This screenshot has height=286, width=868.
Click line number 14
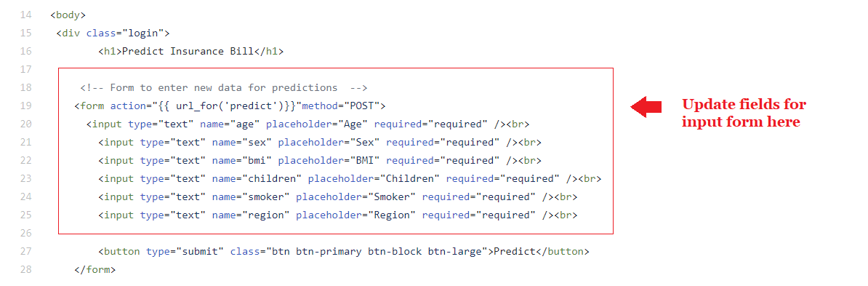point(25,15)
